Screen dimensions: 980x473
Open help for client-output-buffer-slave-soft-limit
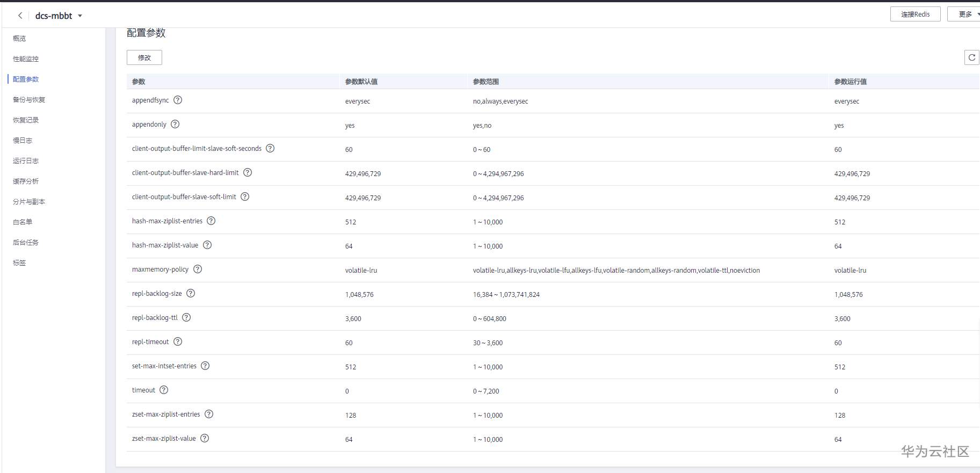point(245,197)
